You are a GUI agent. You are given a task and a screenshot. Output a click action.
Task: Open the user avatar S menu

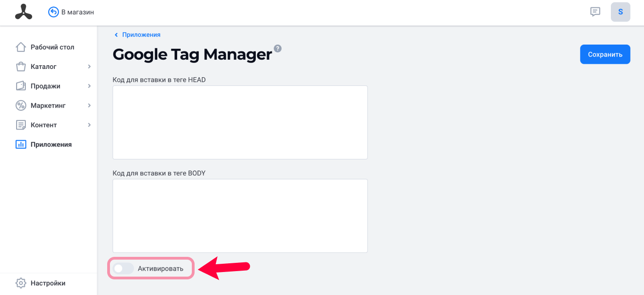[621, 12]
